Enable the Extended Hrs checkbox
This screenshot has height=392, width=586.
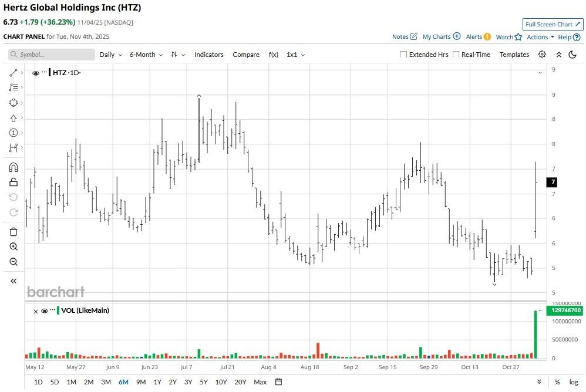(403, 55)
